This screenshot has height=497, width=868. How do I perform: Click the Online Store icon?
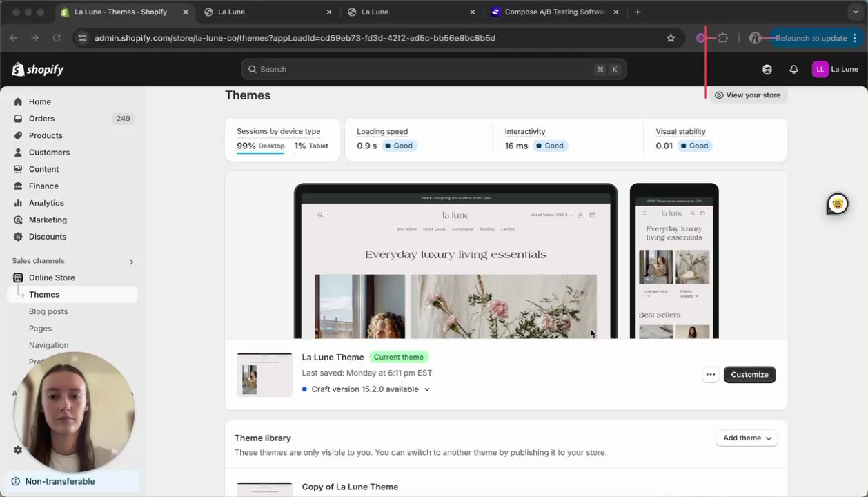pos(18,277)
